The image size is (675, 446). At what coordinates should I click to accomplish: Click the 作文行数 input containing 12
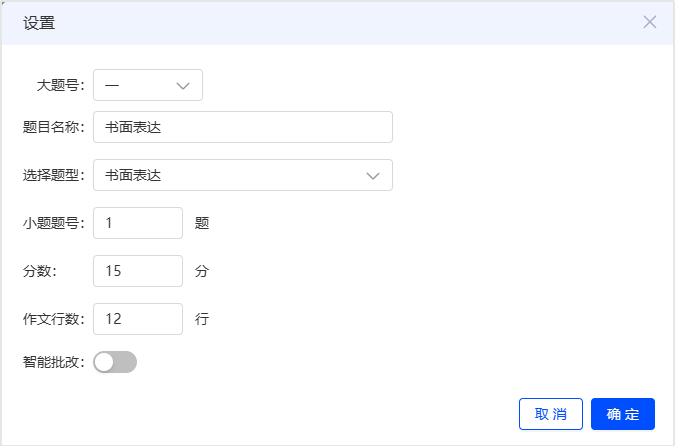pyautogui.click(x=138, y=319)
